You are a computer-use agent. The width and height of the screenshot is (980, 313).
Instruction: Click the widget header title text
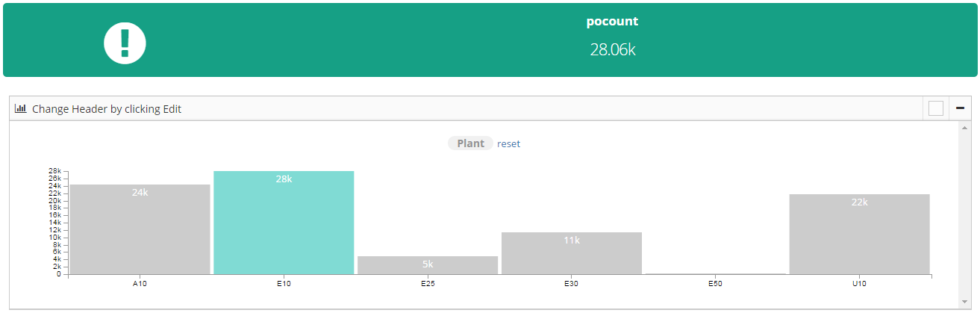pos(107,109)
